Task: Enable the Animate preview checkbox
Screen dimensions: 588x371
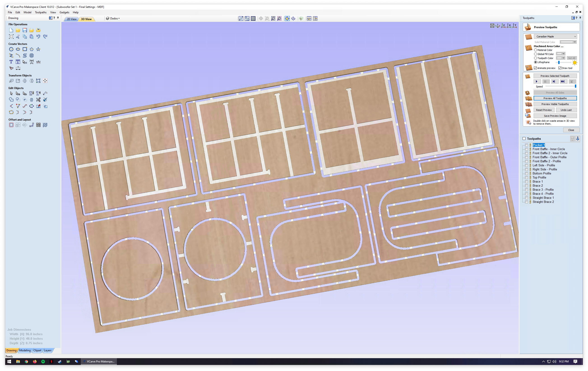Action: (535, 68)
